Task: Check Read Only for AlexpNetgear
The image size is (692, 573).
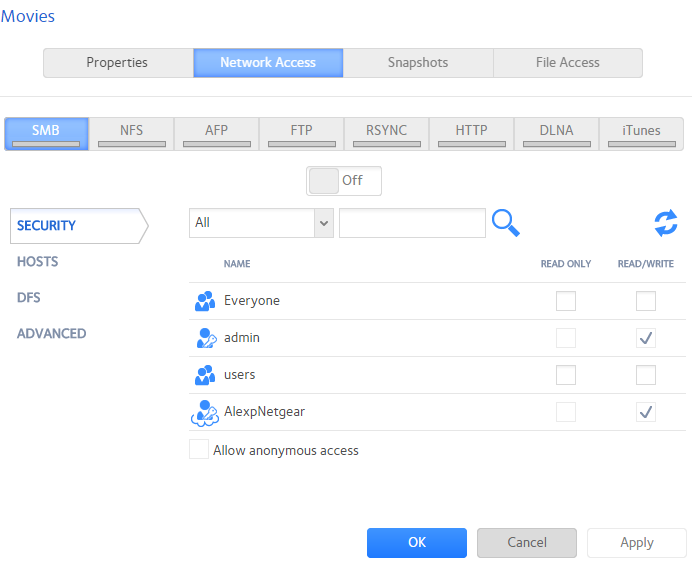Action: click(x=566, y=412)
